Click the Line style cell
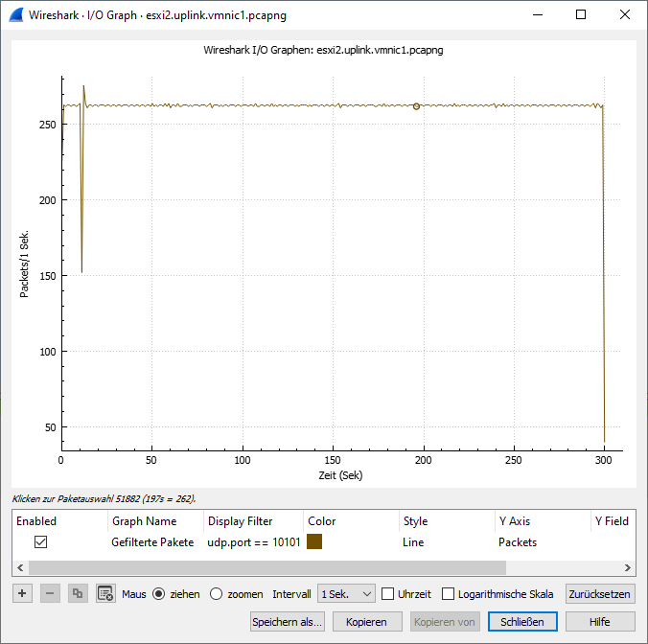Viewport: 648px width, 644px height. click(x=413, y=542)
